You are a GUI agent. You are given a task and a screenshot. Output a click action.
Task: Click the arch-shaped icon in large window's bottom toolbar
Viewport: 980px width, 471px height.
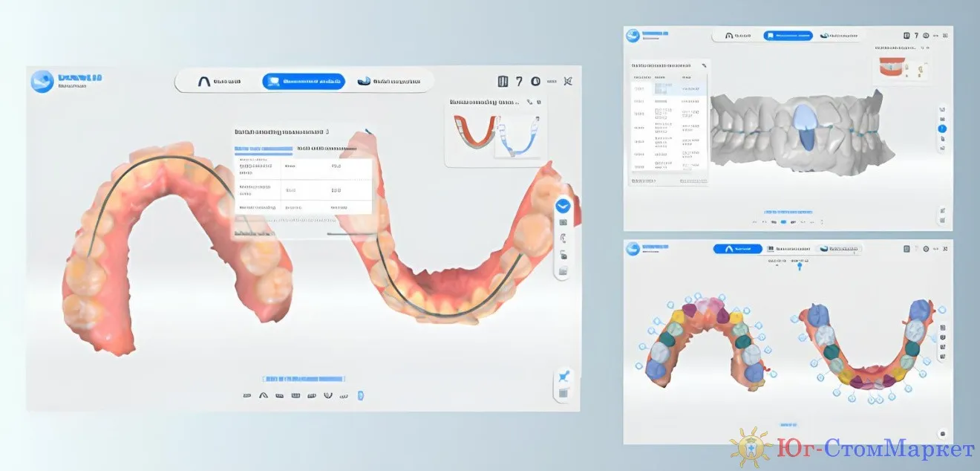point(263,396)
